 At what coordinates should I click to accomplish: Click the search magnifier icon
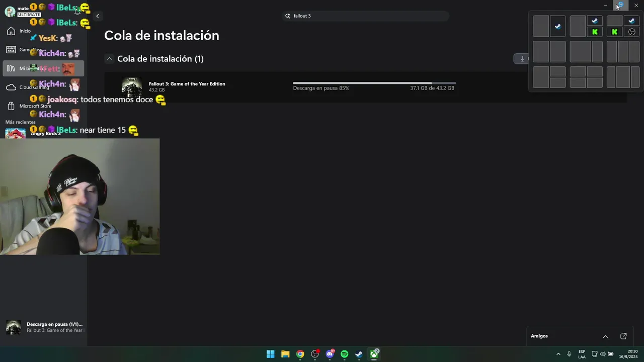[288, 16]
